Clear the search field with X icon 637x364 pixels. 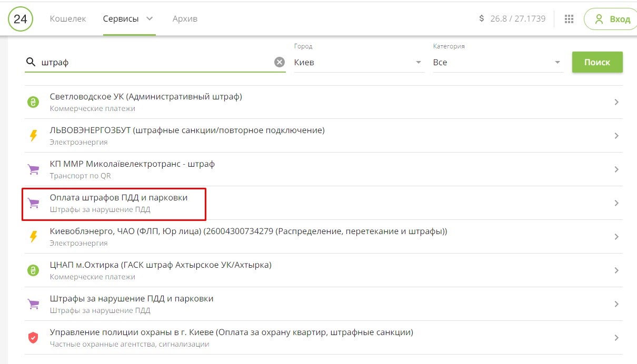tap(279, 62)
